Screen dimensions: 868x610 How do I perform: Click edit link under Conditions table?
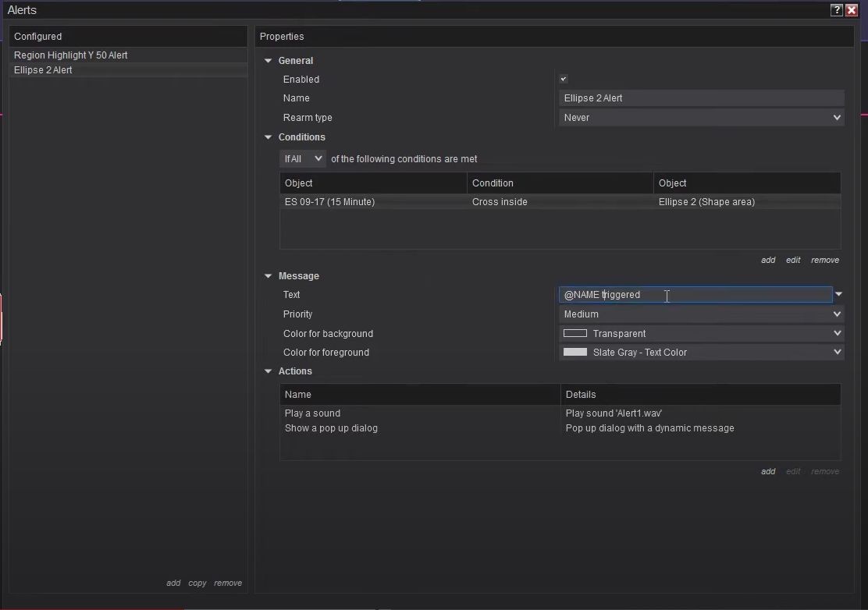(793, 260)
